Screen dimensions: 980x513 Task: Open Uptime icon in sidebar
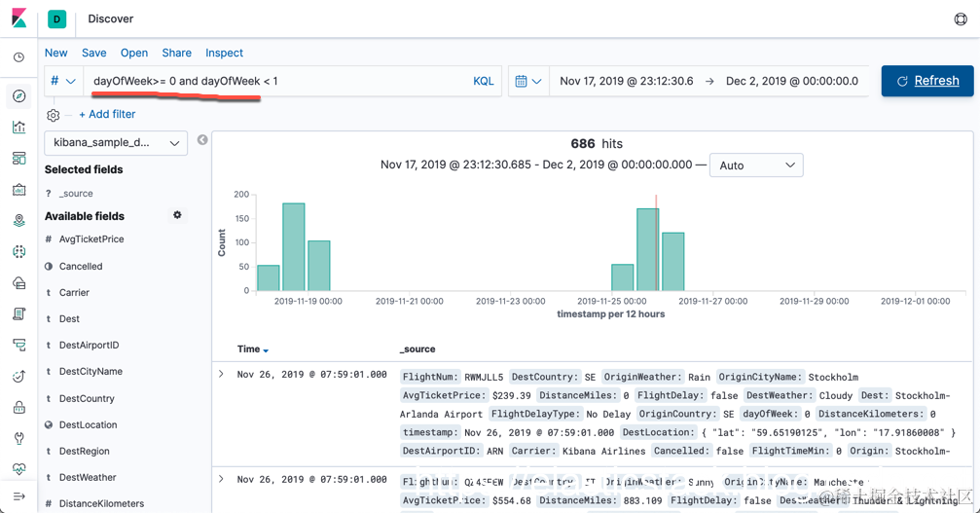19,376
